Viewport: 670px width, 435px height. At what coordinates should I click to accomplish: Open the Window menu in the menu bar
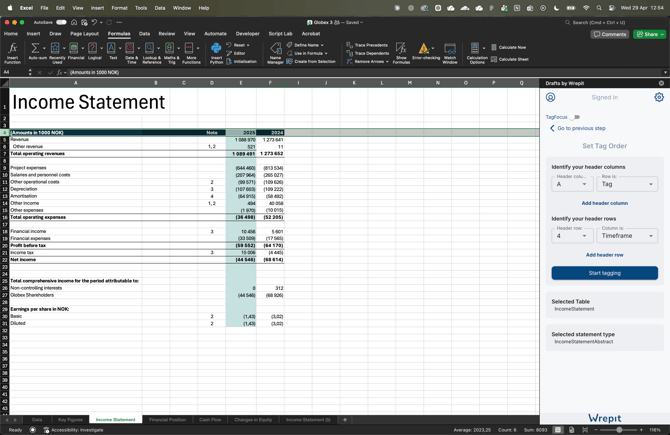pos(182,8)
